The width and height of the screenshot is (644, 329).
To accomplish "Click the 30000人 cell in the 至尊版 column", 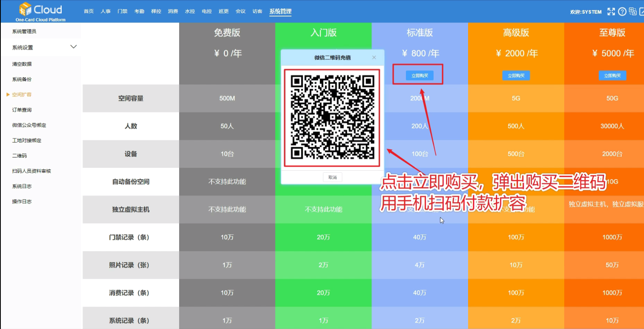I will click(612, 126).
